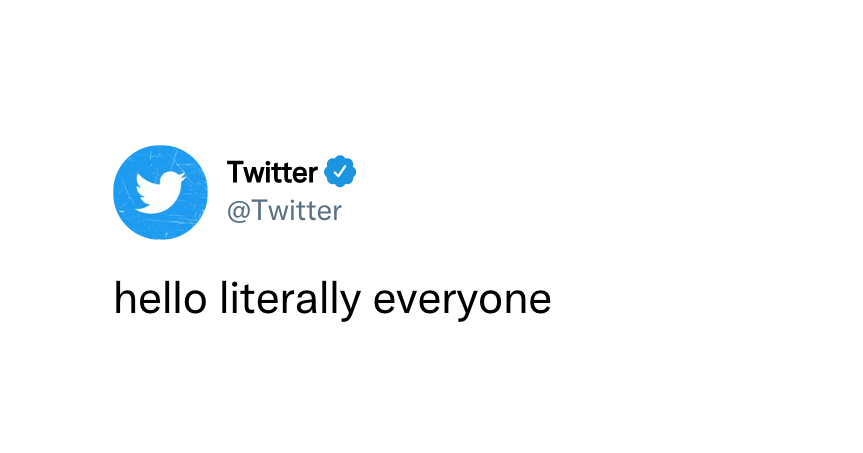The height and width of the screenshot is (453, 863).
Task: Click the bird's beak in the avatar
Action: pos(182,176)
